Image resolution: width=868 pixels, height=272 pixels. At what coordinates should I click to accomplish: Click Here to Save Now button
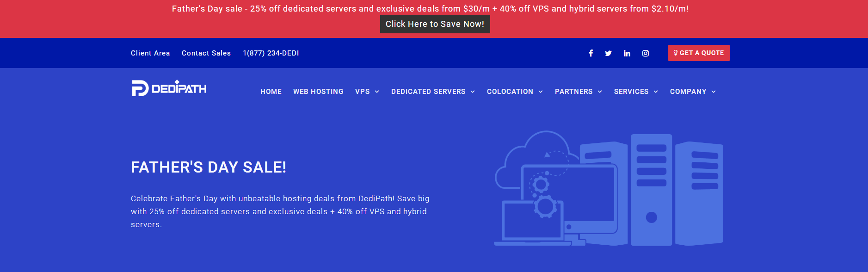pos(435,24)
